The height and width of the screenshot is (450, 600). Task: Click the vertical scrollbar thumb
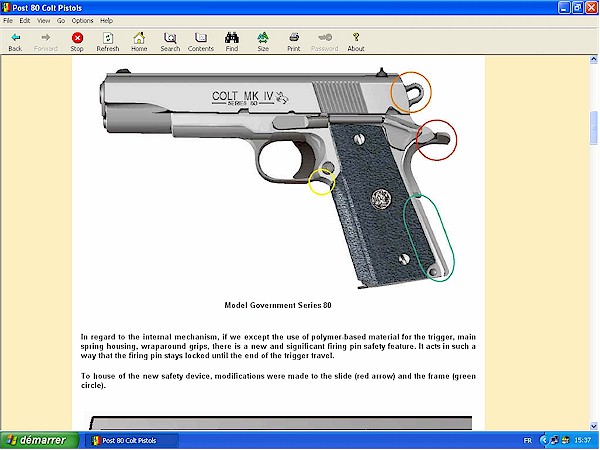[x=593, y=127]
